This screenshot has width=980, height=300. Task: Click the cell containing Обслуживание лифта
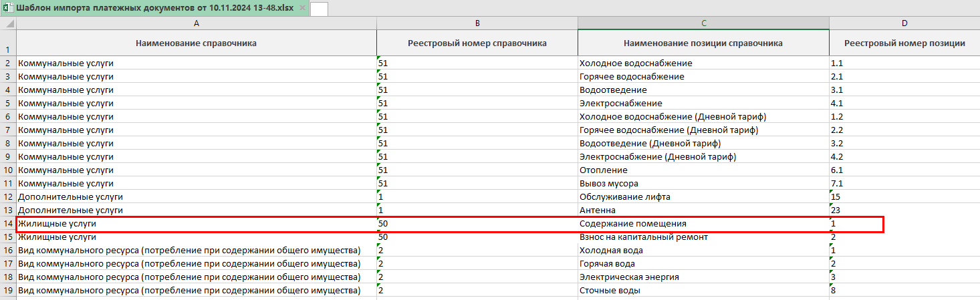(x=703, y=197)
